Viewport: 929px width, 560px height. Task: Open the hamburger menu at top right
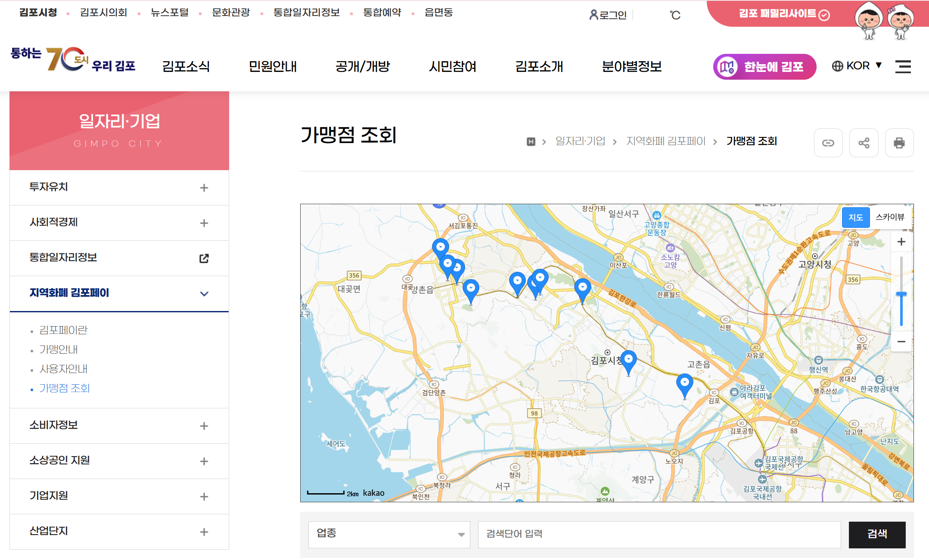(x=903, y=66)
